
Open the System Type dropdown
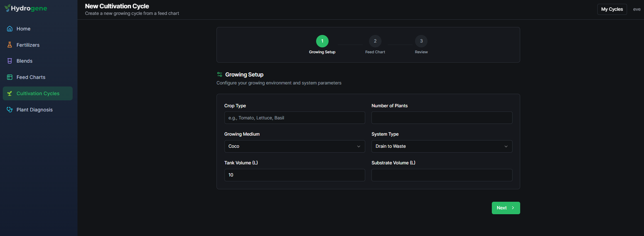click(x=442, y=146)
